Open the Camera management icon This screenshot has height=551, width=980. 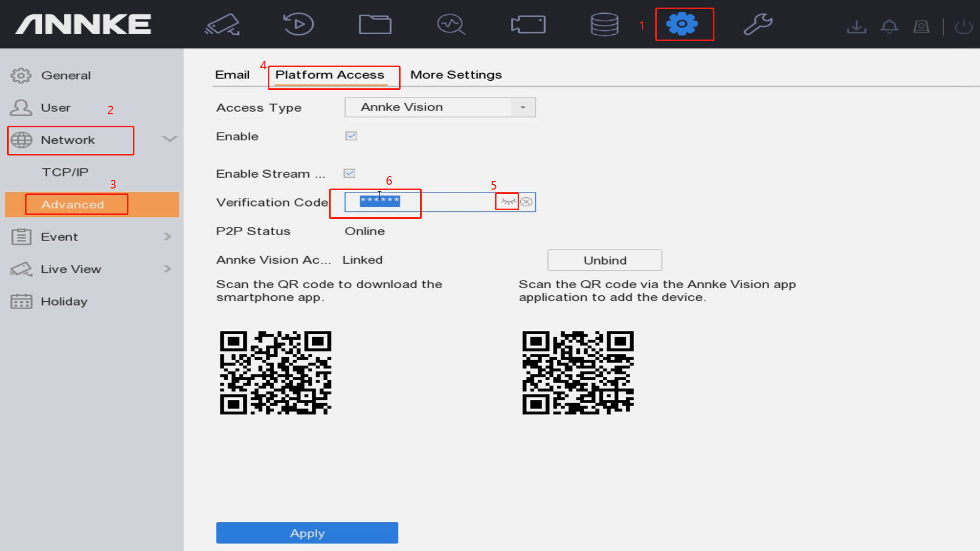(527, 24)
